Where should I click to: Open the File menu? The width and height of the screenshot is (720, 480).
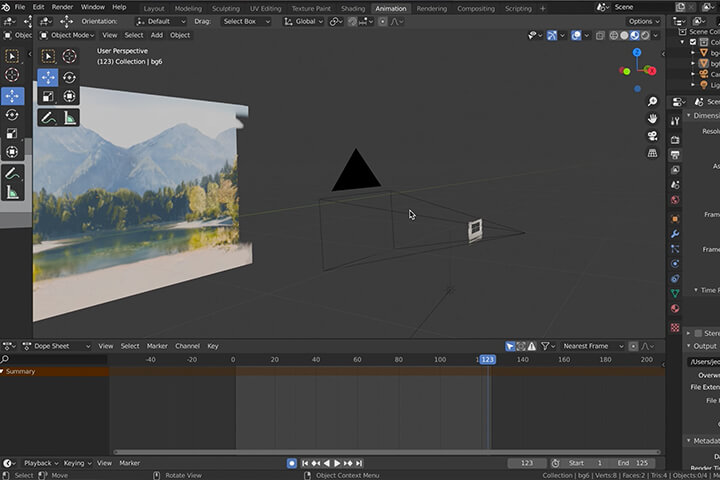[20, 7]
